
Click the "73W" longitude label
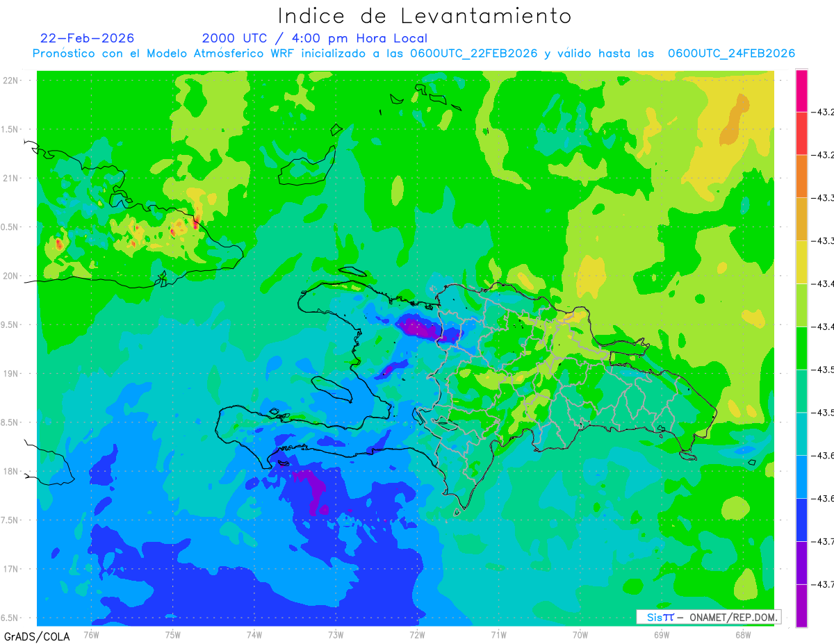point(336,634)
